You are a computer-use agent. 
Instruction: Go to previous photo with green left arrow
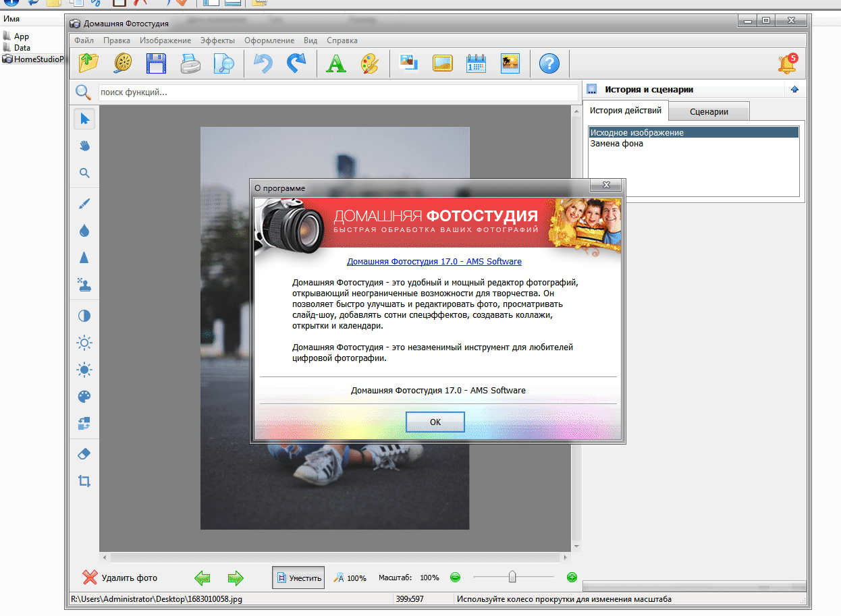[x=202, y=578]
